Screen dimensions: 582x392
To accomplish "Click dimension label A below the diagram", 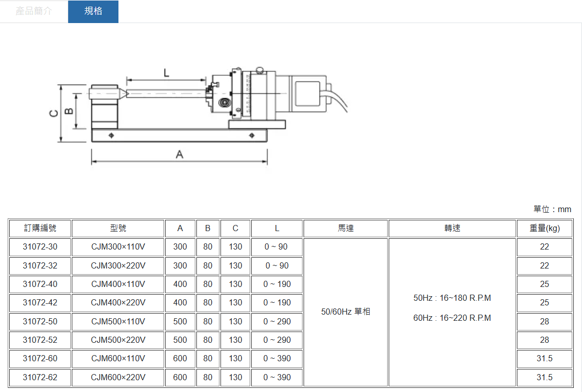I will [179, 154].
